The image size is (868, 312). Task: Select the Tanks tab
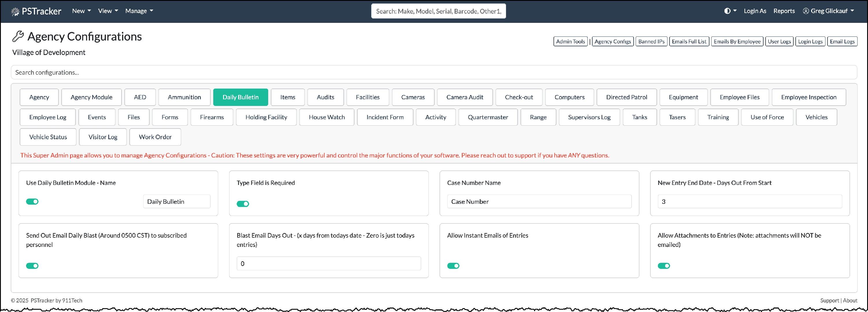640,117
